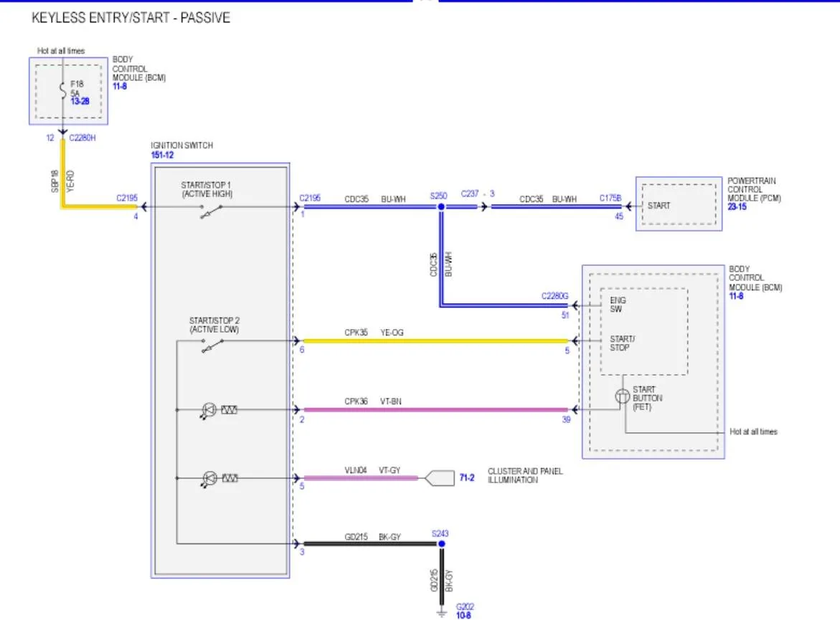This screenshot has height=620, width=840.
Task: Select the START BUTTON FET circle symbol
Action: pos(622,396)
